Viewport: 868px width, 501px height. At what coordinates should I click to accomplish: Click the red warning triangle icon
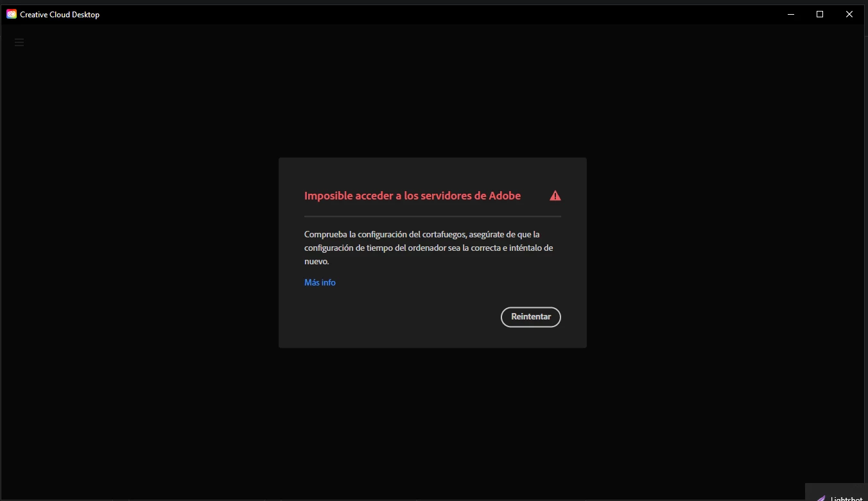pyautogui.click(x=555, y=196)
